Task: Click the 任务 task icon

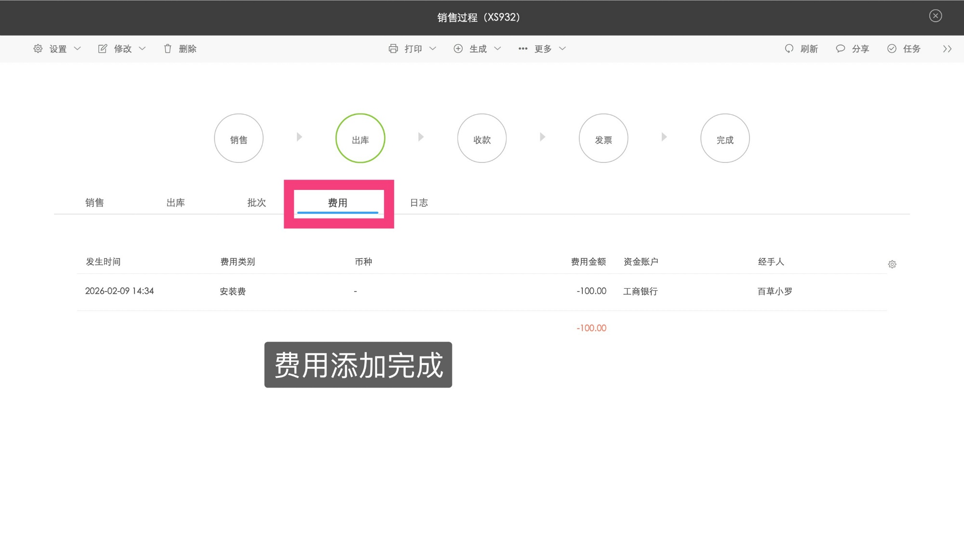Action: coord(892,48)
